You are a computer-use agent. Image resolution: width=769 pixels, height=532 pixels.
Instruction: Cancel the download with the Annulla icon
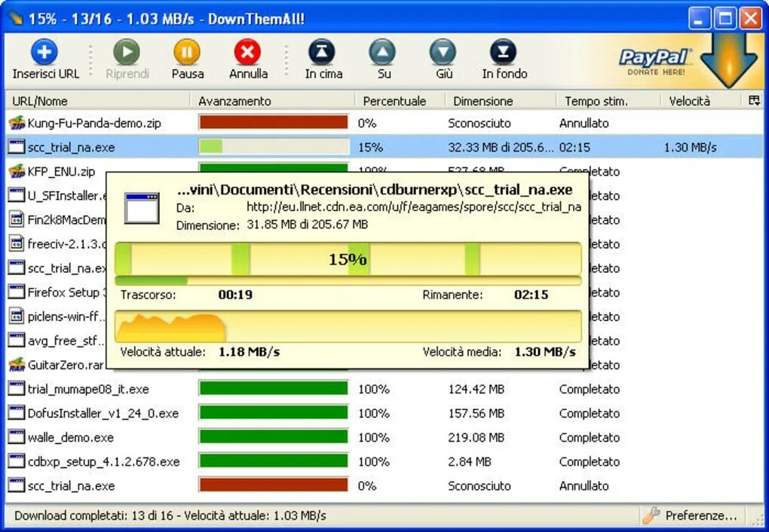coord(248,53)
